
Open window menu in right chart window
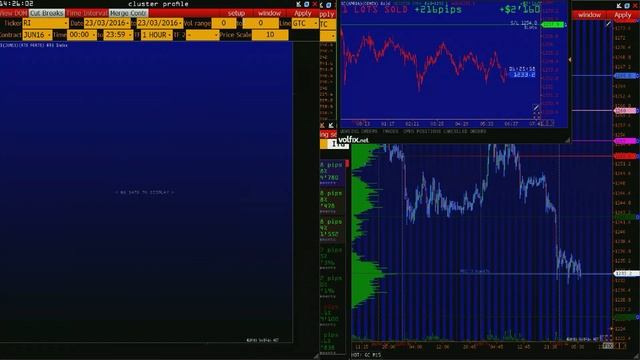click(589, 15)
